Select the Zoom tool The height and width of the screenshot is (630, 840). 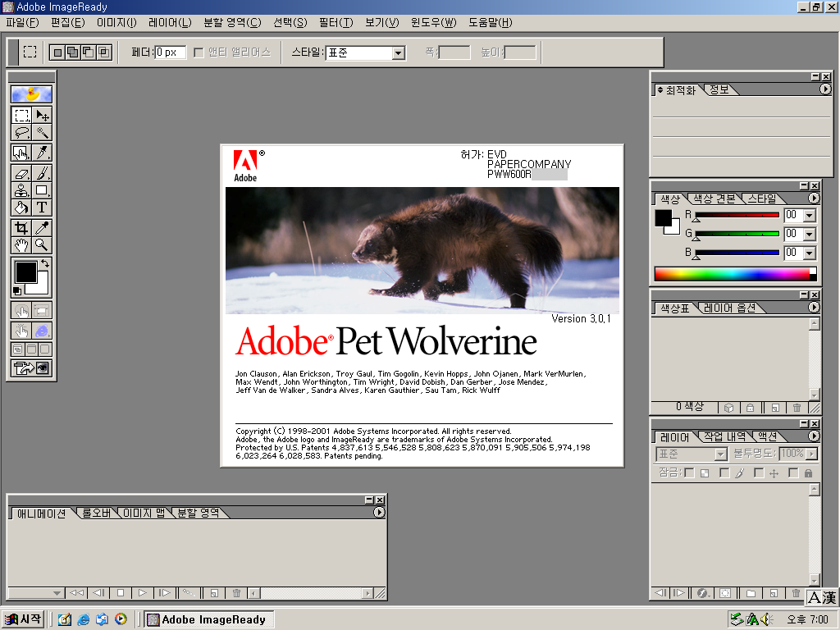[42, 245]
